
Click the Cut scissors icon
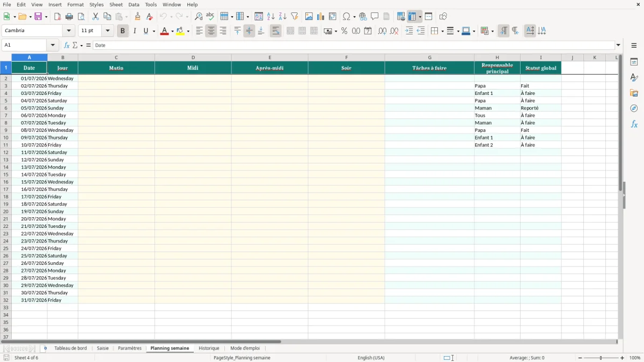[x=96, y=17]
